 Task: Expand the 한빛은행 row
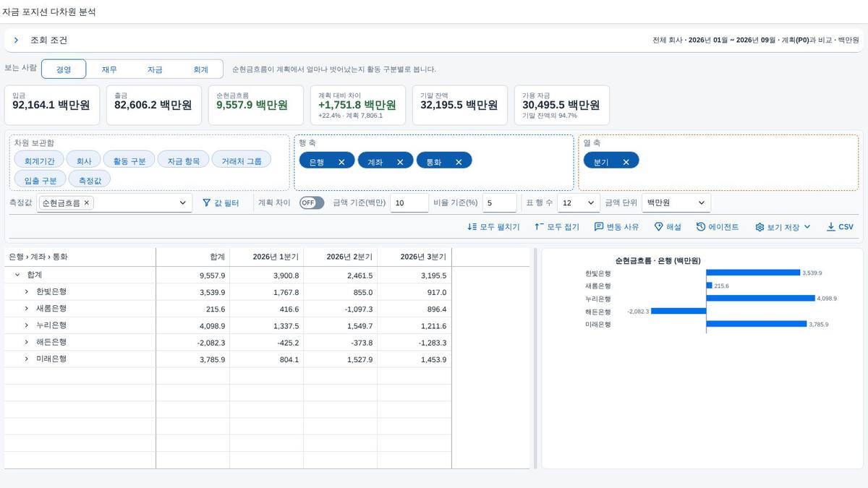coord(27,291)
